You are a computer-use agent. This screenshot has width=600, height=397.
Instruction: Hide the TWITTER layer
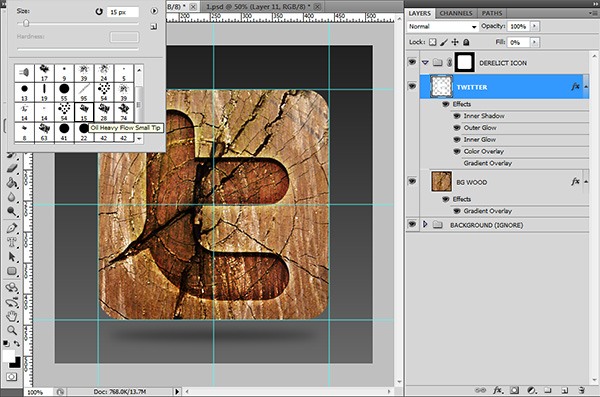[412, 86]
